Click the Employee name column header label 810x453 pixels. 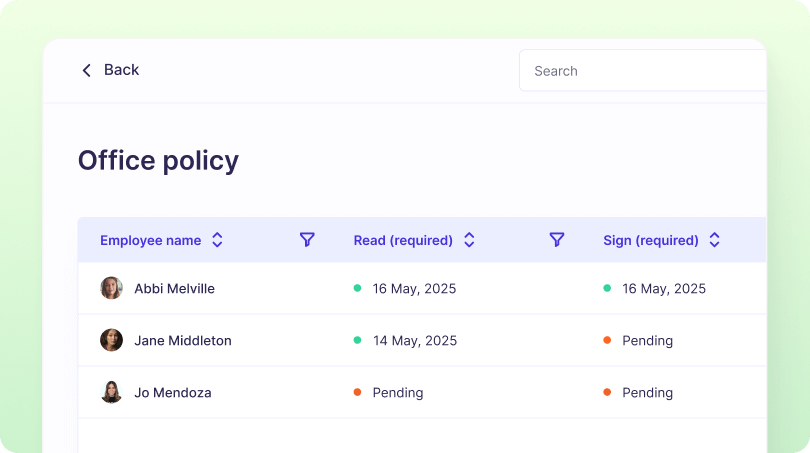pos(150,241)
